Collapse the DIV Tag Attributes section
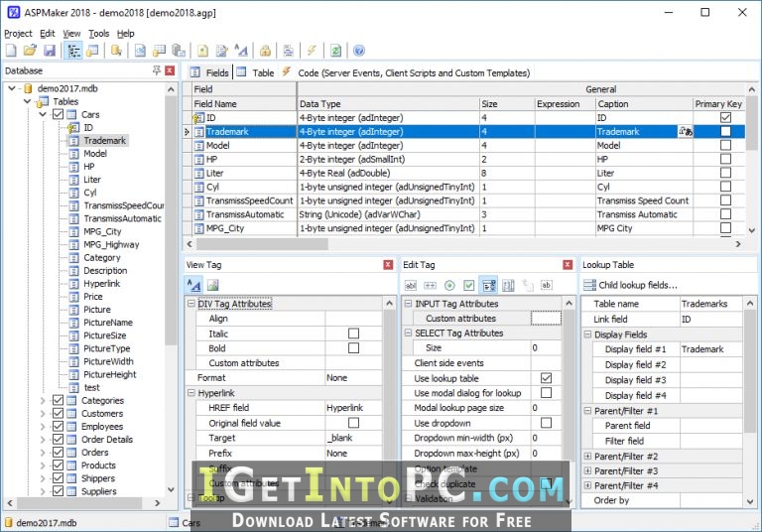This screenshot has width=762, height=532. click(190, 303)
